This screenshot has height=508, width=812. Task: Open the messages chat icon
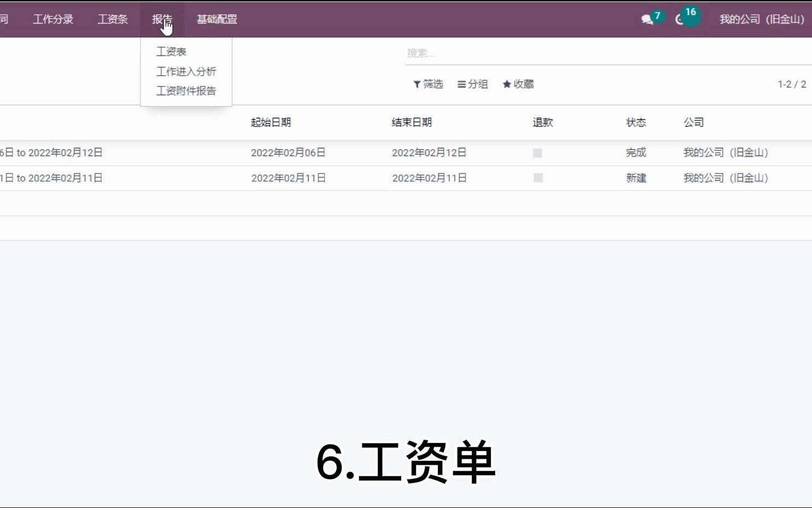tap(647, 20)
